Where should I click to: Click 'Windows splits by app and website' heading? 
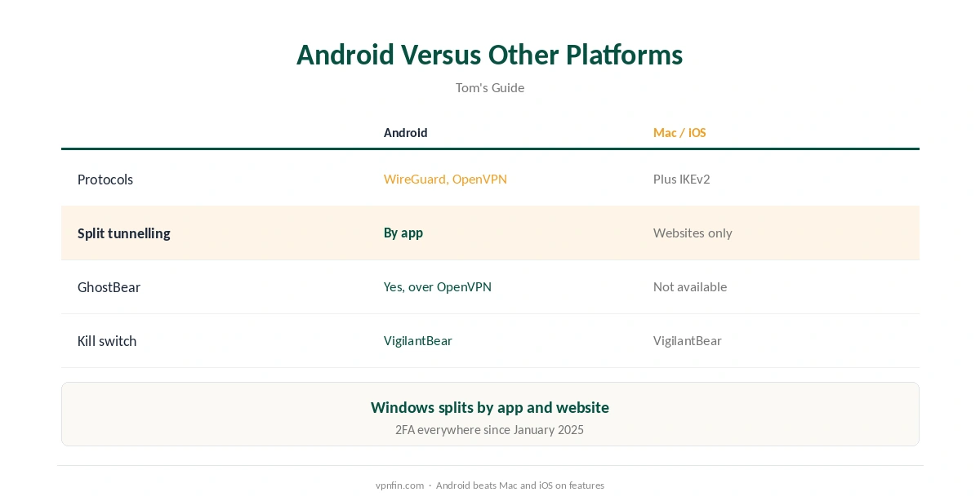click(x=490, y=407)
